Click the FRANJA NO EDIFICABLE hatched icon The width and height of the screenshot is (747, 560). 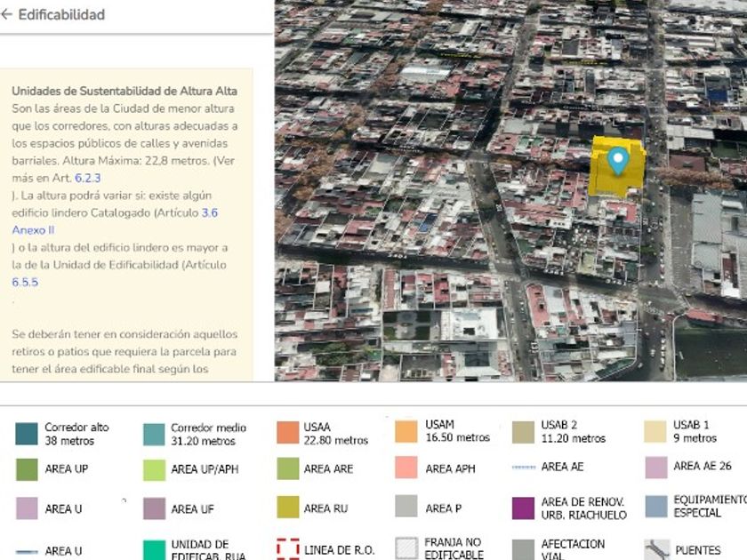(407, 548)
